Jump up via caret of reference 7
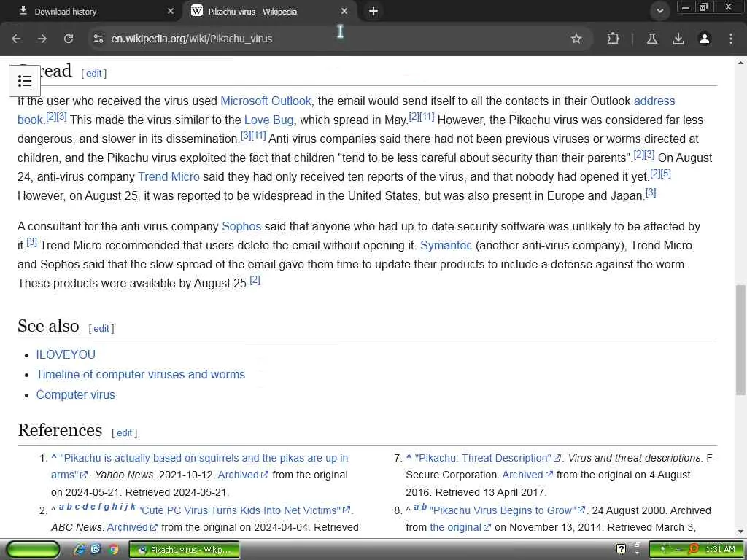 click(x=409, y=458)
